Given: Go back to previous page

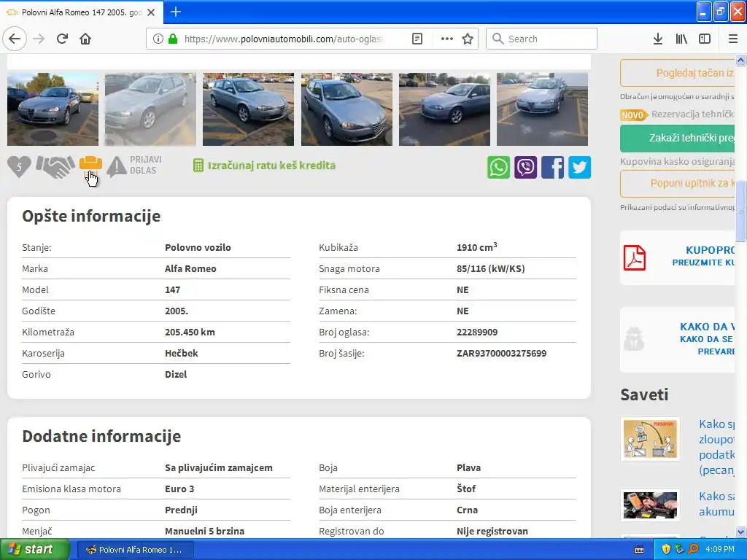Looking at the screenshot, I should pyautogui.click(x=15, y=39).
